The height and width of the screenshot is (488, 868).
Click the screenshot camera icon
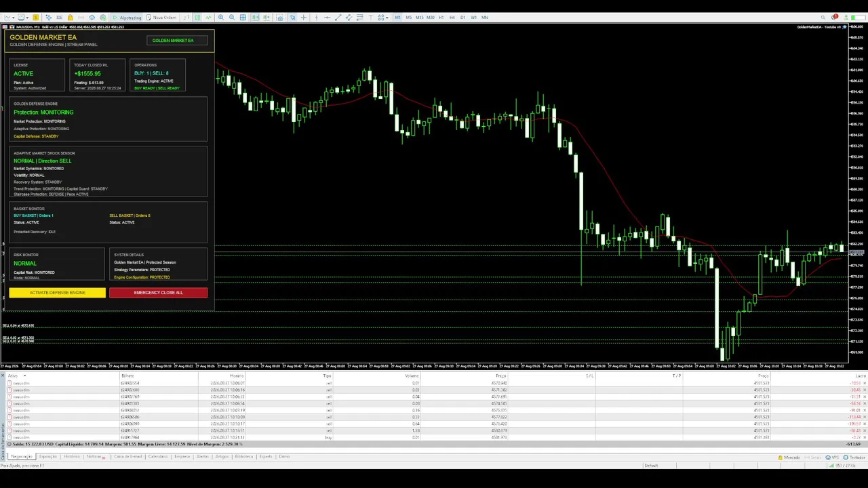click(x=279, y=18)
